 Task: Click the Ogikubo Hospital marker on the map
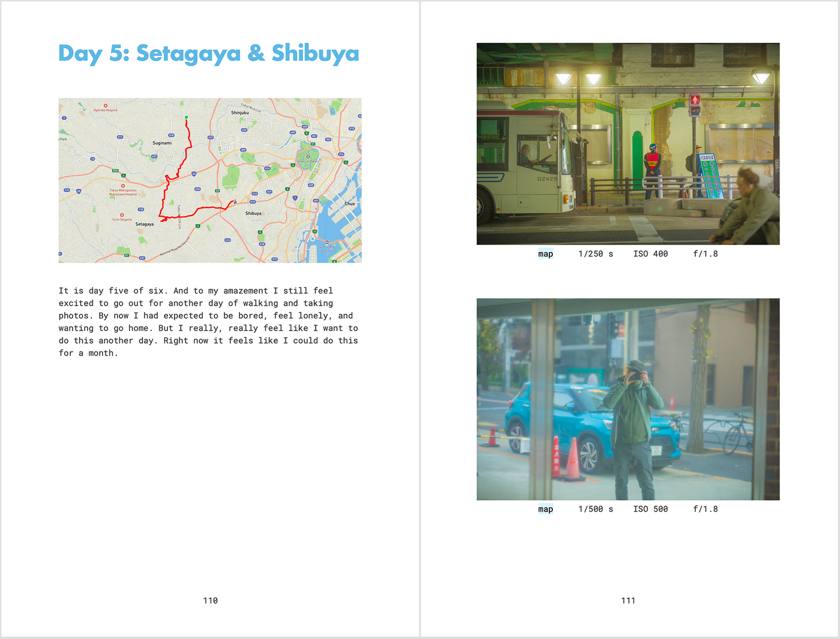point(106,106)
